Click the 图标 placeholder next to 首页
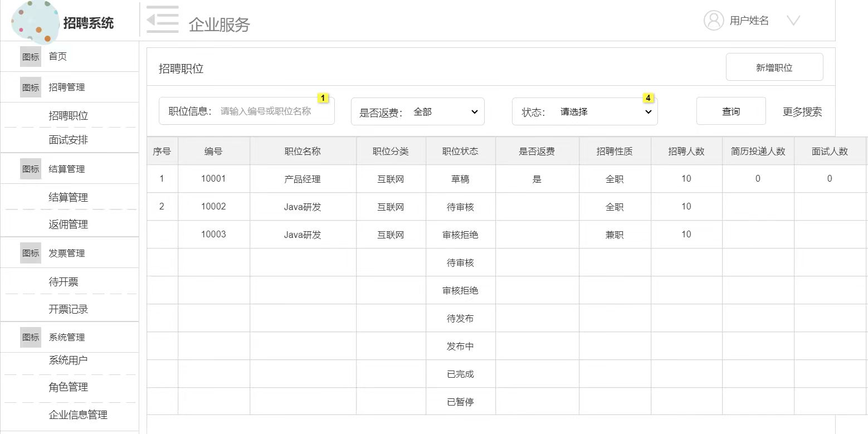The height and width of the screenshot is (434, 868). pos(31,57)
